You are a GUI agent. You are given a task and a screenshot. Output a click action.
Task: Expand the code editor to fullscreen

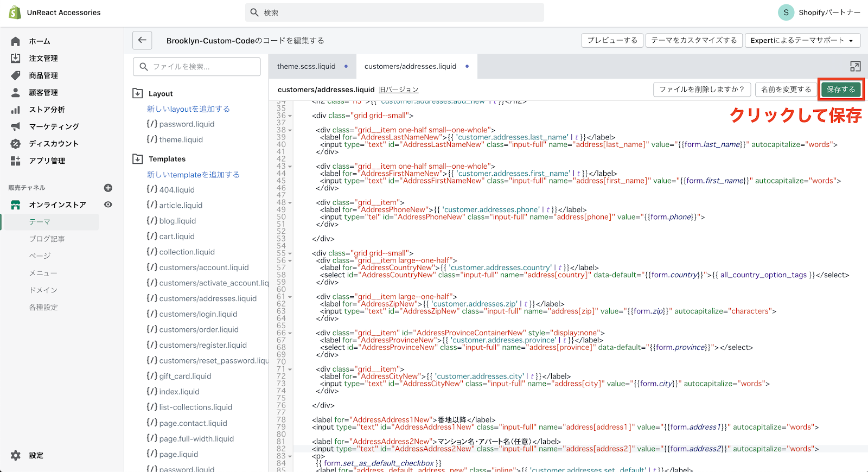point(855,66)
